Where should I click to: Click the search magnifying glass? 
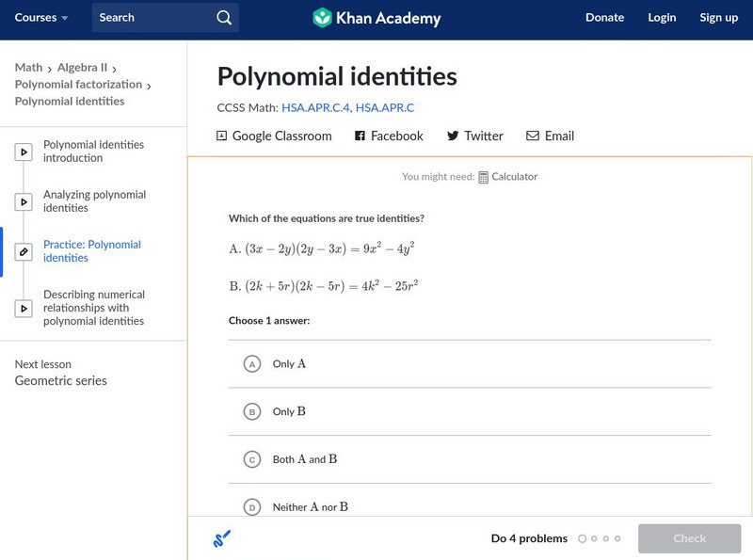223,17
